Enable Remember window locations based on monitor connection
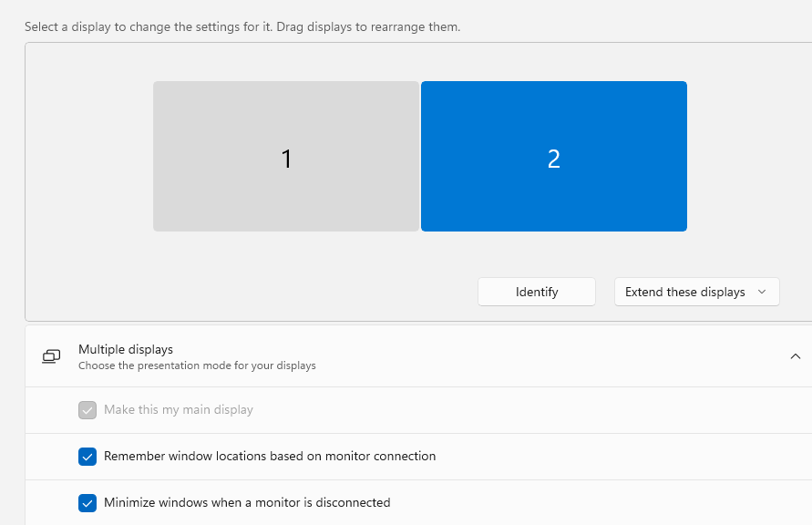812x525 pixels. [87, 456]
